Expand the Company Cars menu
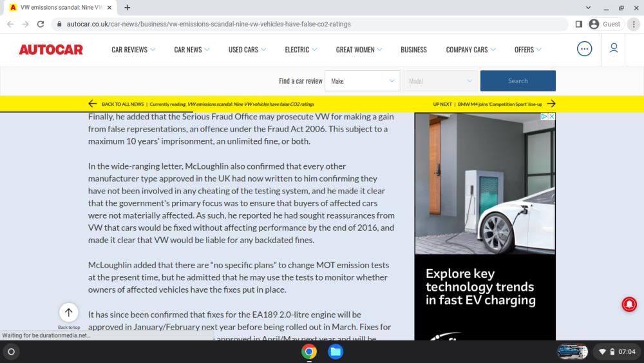The image size is (644, 363). point(471,50)
